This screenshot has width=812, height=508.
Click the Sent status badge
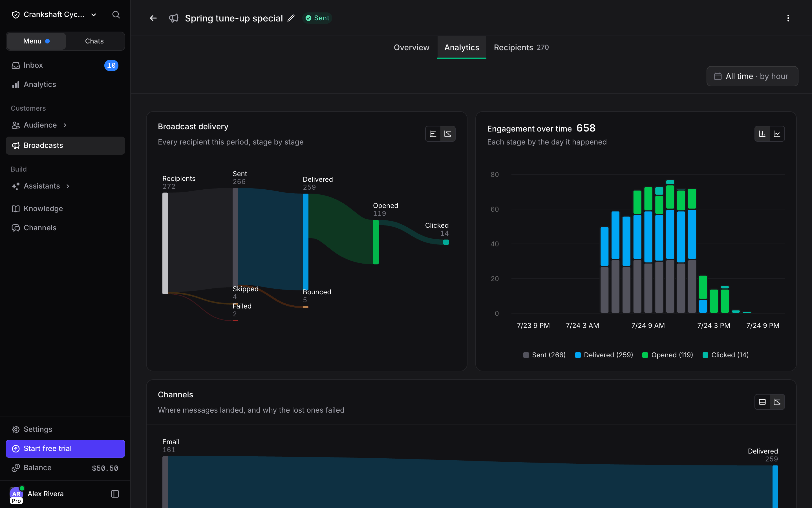pos(317,18)
